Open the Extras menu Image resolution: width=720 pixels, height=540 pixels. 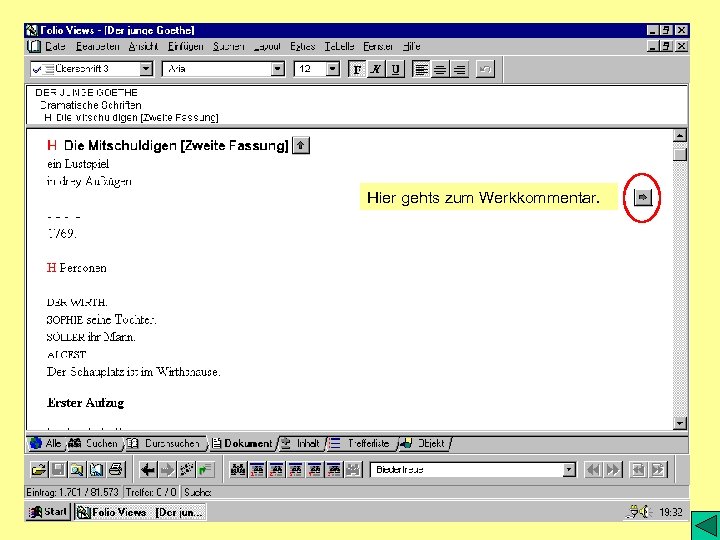point(303,46)
